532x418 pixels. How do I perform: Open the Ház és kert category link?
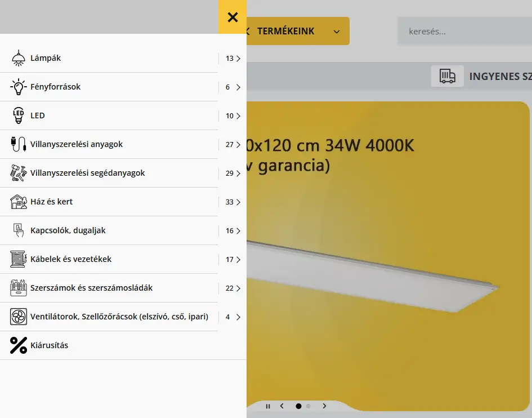[x=52, y=202]
